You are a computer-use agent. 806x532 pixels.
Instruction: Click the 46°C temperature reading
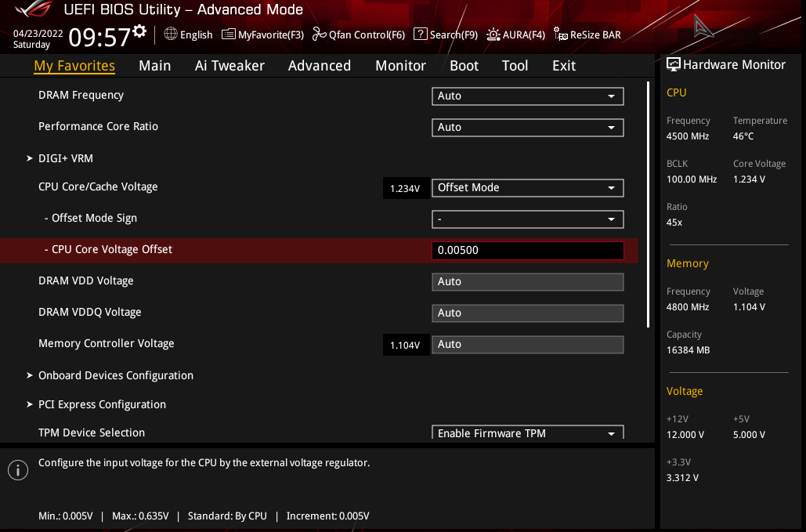[x=743, y=136]
